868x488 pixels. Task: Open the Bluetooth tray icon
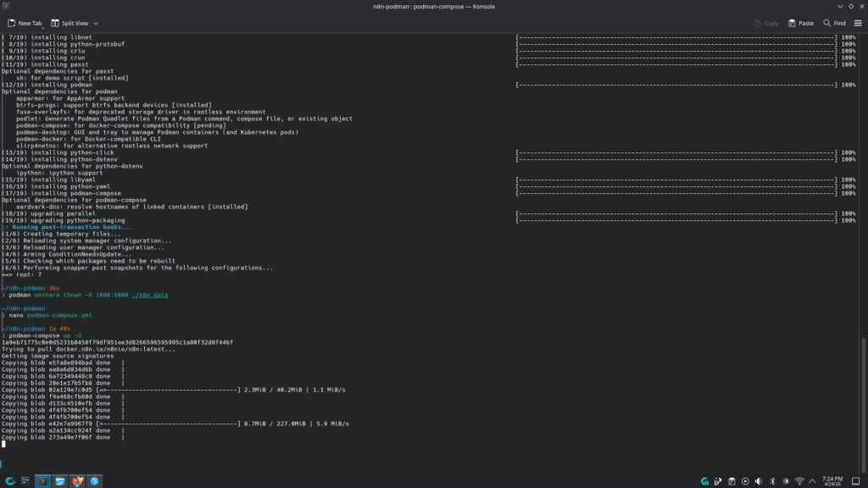pyautogui.click(x=772, y=481)
